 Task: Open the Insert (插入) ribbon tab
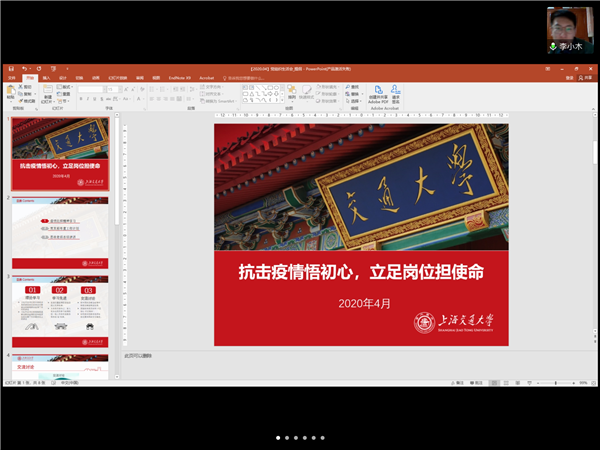[x=46, y=77]
